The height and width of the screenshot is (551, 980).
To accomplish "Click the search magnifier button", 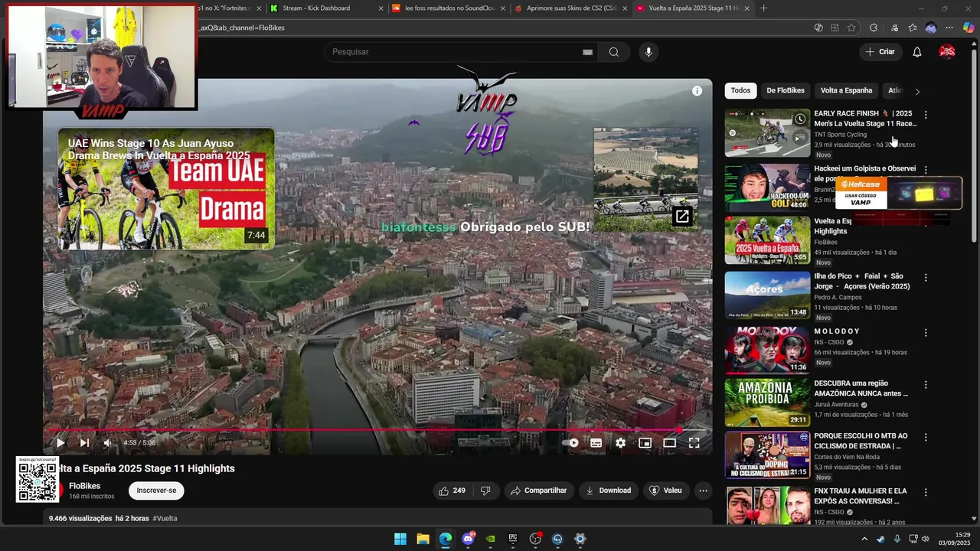I will (x=614, y=52).
